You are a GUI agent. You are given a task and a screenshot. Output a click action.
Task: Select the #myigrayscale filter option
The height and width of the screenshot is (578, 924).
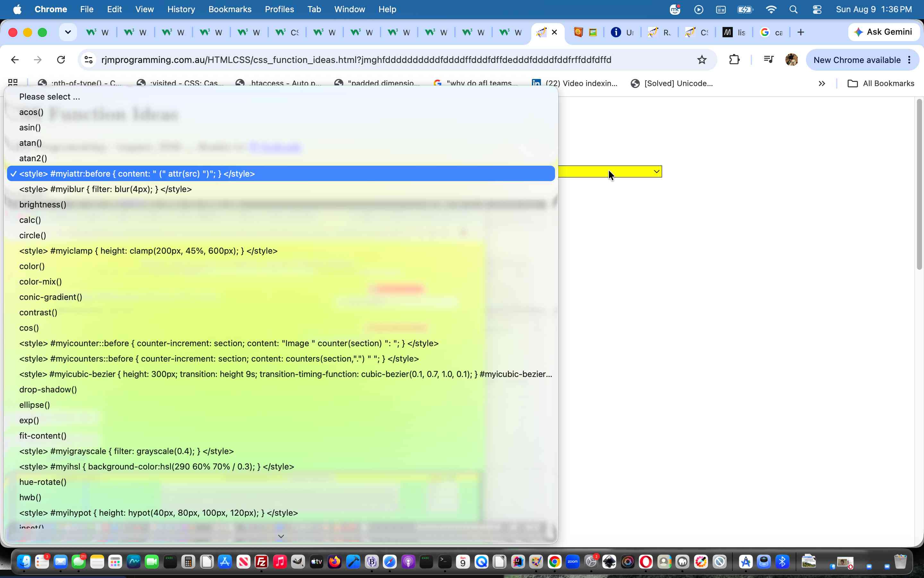pos(281,451)
